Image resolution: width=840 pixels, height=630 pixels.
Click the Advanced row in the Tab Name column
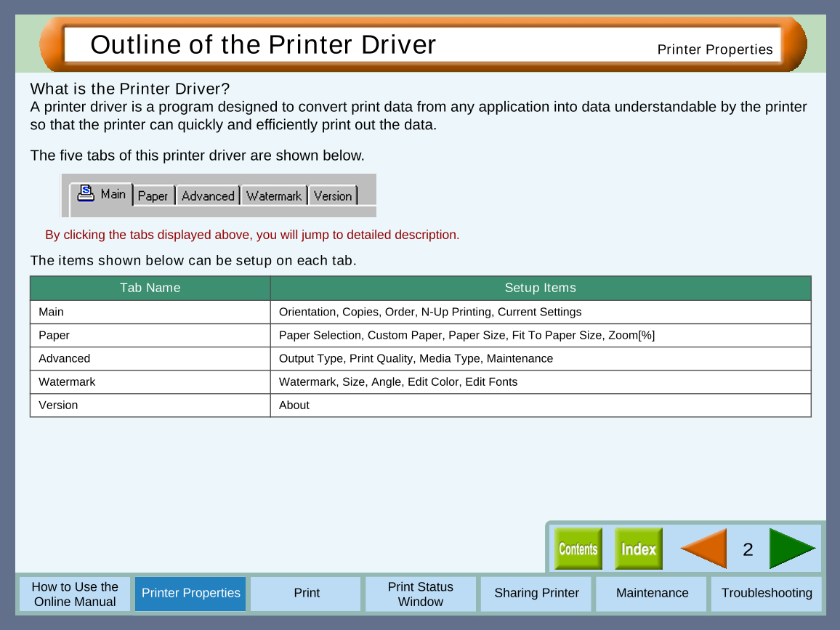point(150,358)
